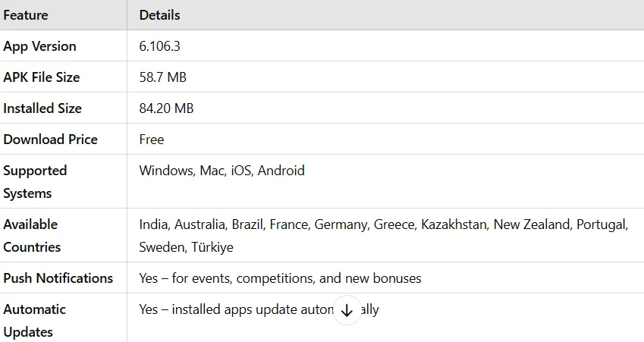Click the APK File Size label
This screenshot has width=644, height=342.
coord(42,77)
